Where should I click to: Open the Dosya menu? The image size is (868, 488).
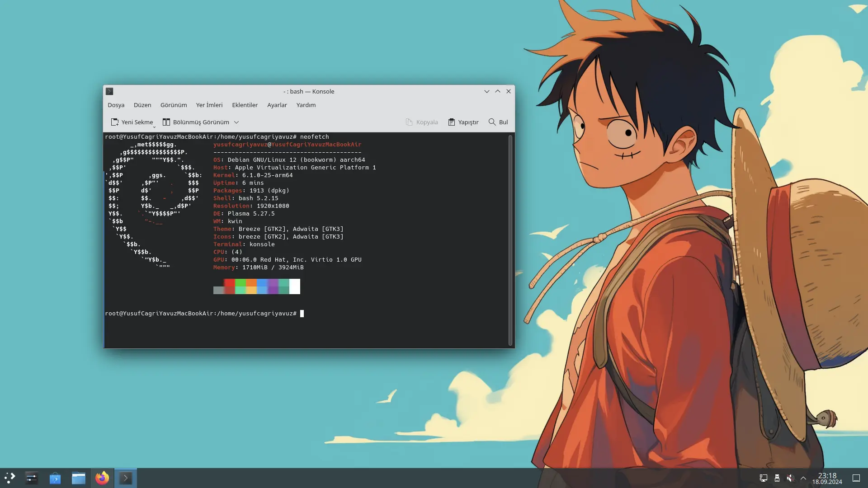click(116, 105)
